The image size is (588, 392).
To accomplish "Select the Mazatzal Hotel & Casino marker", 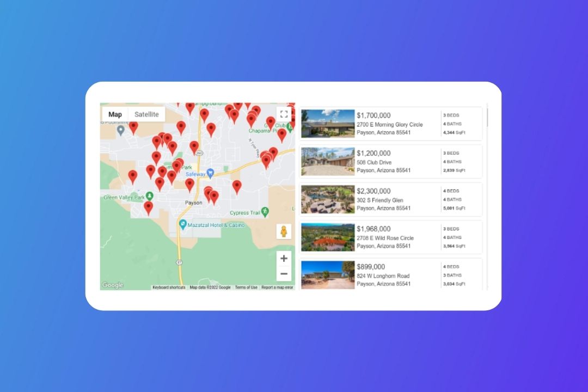I will click(183, 224).
